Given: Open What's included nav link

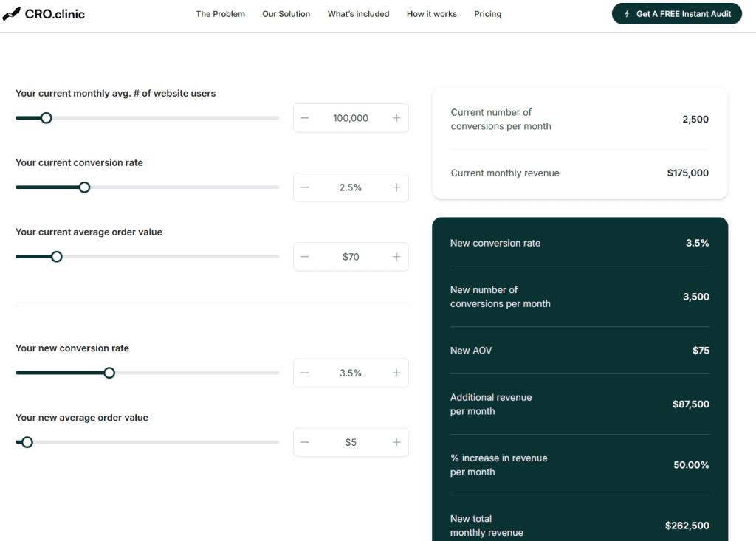Looking at the screenshot, I should pyautogui.click(x=358, y=14).
